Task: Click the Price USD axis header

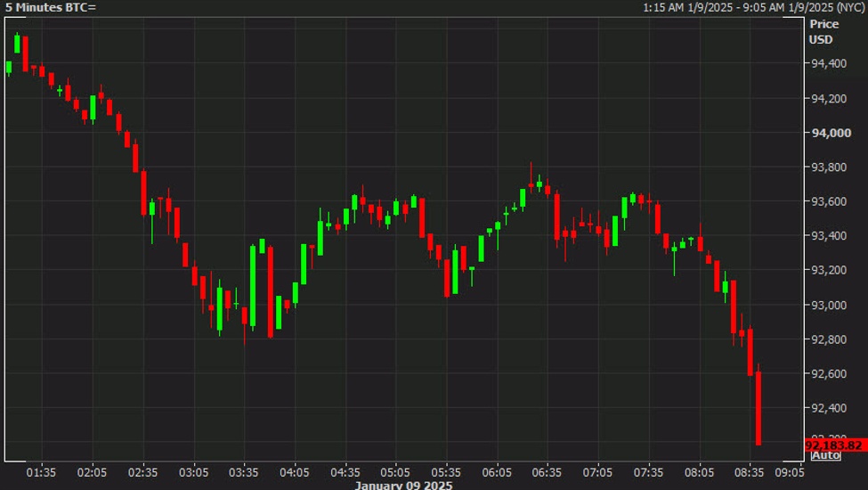Action: pyautogui.click(x=823, y=31)
